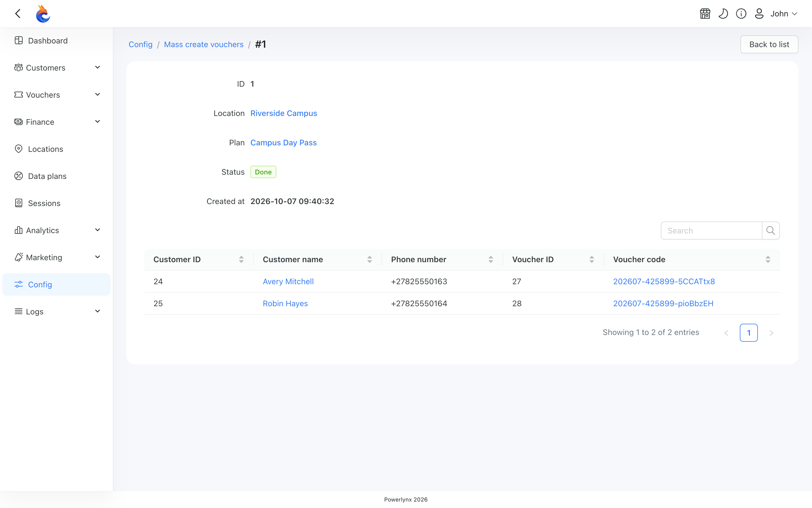Open the info circle icon
This screenshot has width=812, height=508.
pos(741,14)
